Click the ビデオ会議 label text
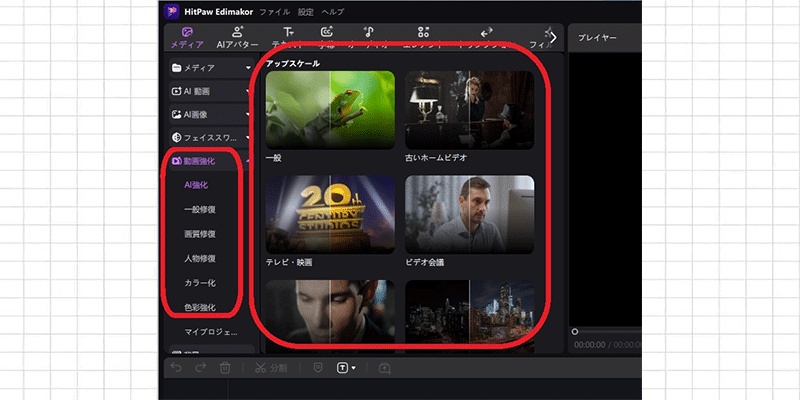800x400 pixels. pos(424,263)
